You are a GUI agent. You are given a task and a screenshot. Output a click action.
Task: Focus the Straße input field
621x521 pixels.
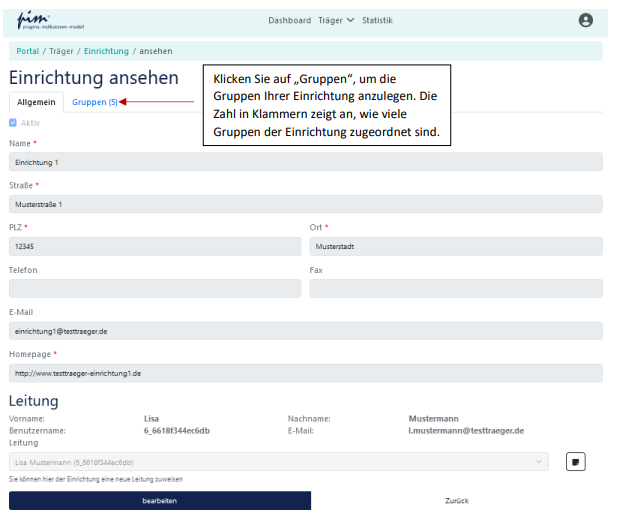pyautogui.click(x=305, y=204)
